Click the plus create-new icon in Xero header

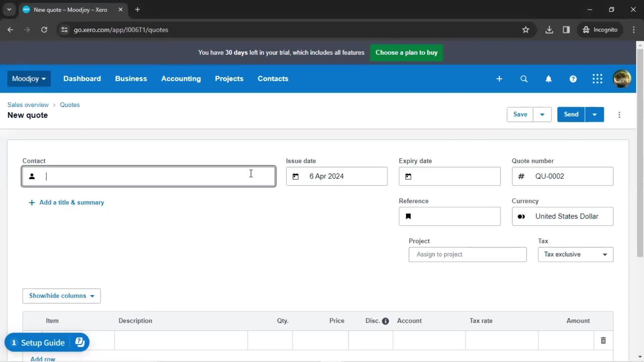point(499,79)
